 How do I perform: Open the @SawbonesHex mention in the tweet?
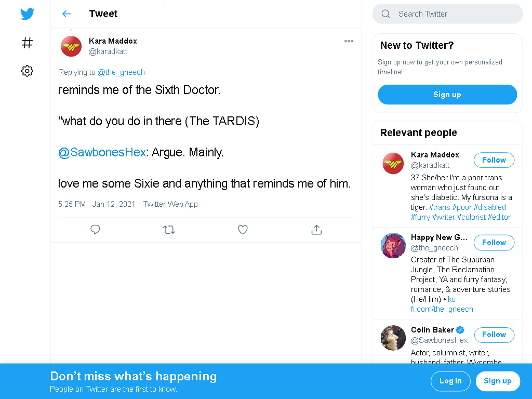click(x=102, y=152)
